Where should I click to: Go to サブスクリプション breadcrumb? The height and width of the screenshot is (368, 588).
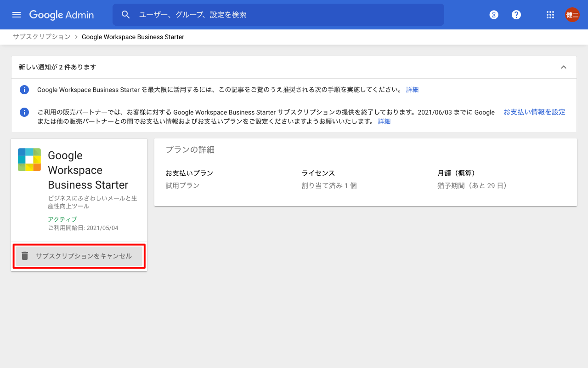[42, 37]
